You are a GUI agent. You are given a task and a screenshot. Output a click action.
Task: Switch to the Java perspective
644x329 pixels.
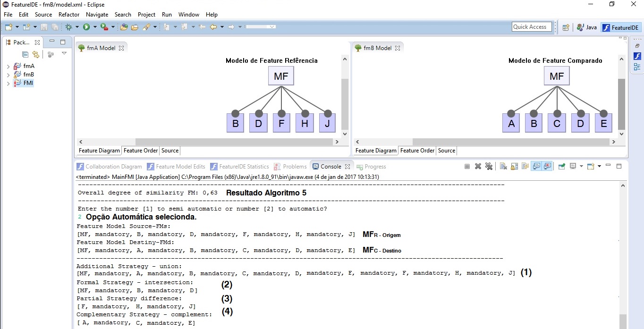[x=586, y=27]
